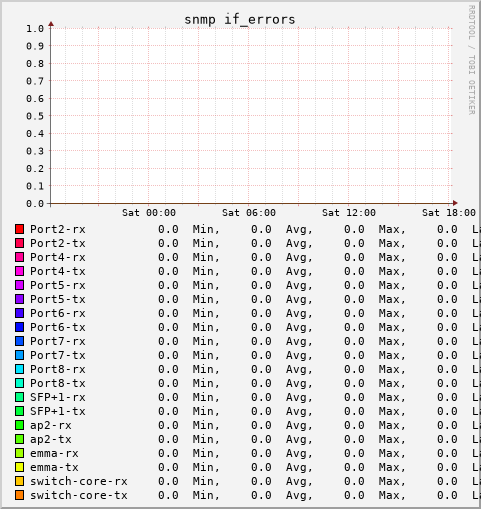Click the emma-rx legend label
Image resolution: width=481 pixels, height=509 pixels.
coord(54,453)
